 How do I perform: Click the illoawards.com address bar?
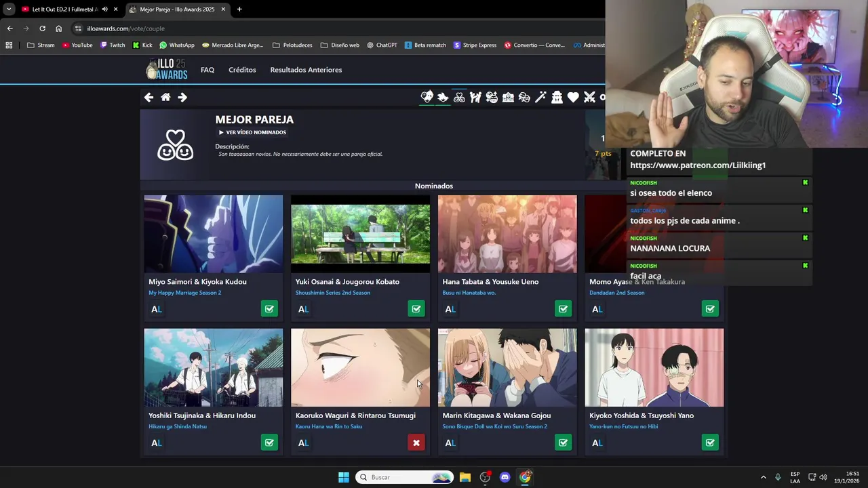pyautogui.click(x=339, y=28)
